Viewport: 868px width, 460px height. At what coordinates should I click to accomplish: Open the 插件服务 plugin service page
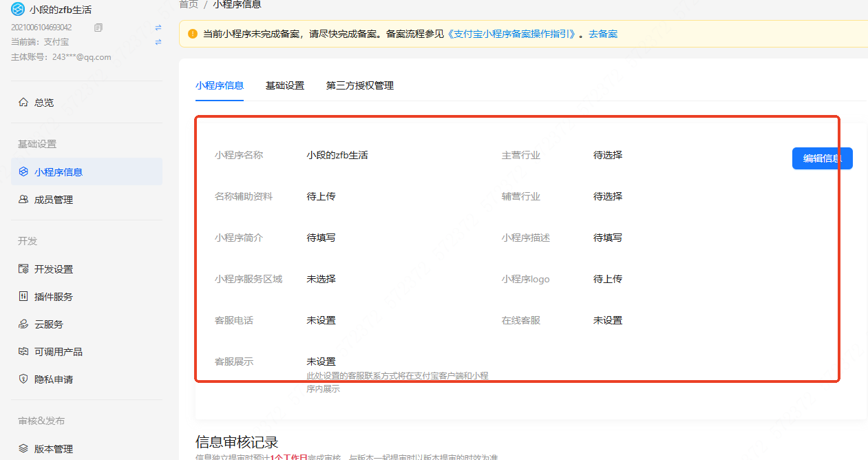[54, 296]
